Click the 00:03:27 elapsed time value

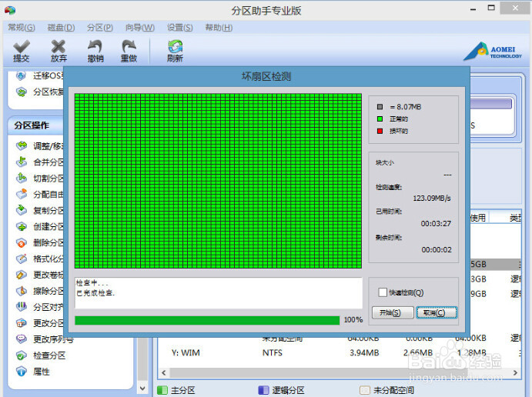pyautogui.click(x=436, y=224)
